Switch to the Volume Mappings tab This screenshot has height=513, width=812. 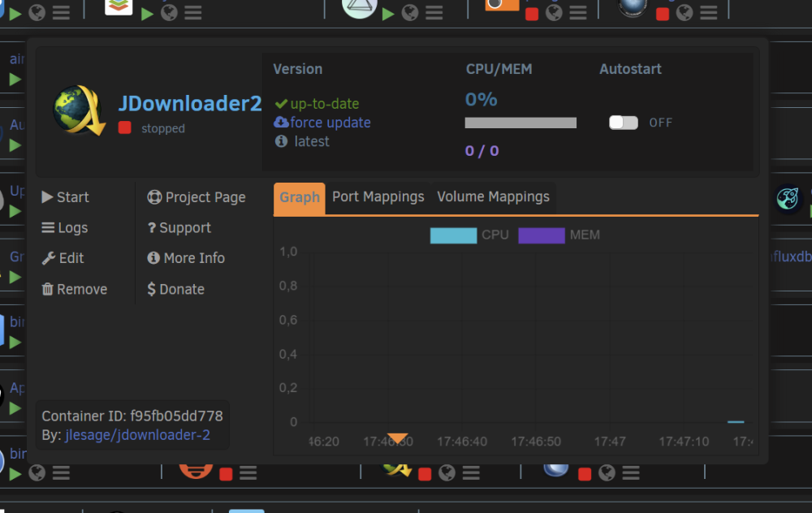coord(493,196)
